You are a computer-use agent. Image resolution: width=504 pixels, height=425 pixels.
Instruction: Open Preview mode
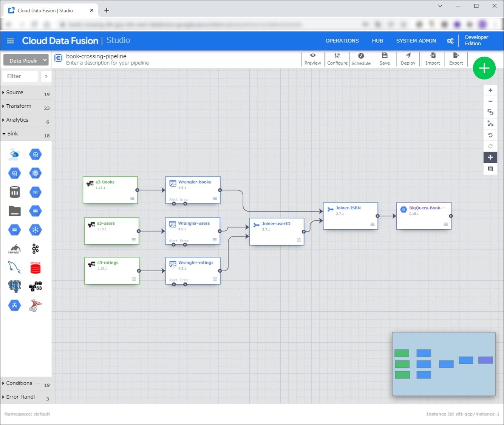tap(313, 59)
